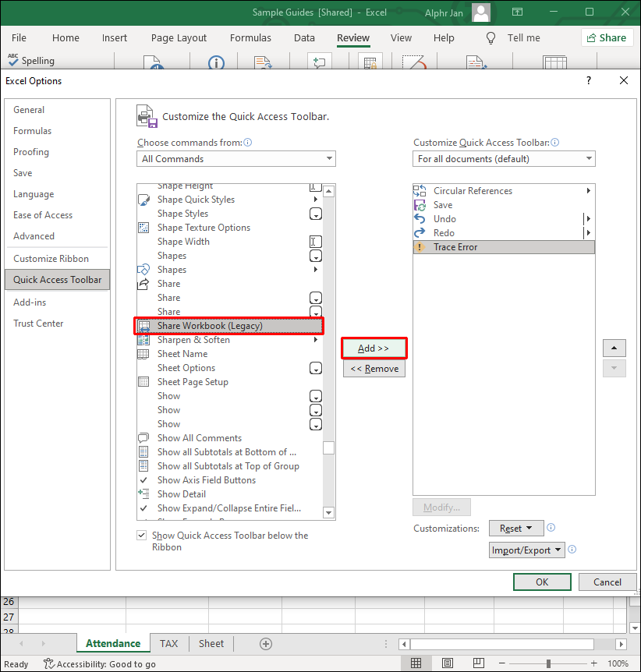Click the Share button in the ribbon
The width and height of the screenshot is (641, 672).
pos(607,37)
